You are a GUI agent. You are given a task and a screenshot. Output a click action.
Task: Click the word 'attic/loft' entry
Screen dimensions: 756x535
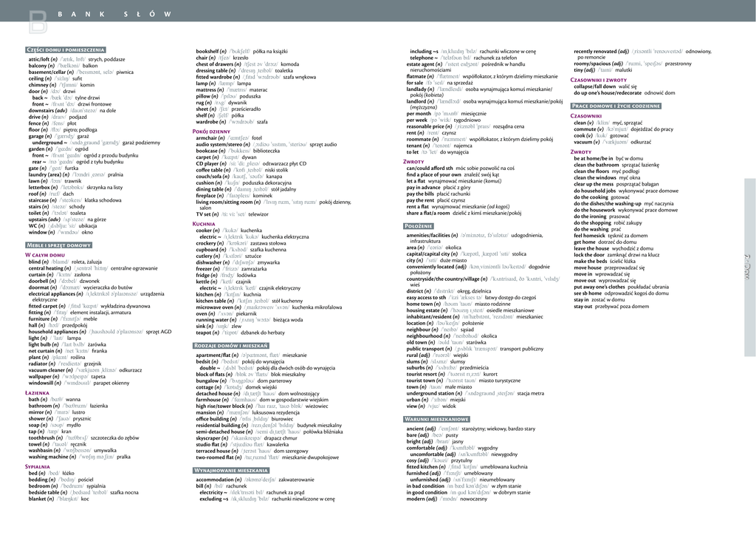42,59
